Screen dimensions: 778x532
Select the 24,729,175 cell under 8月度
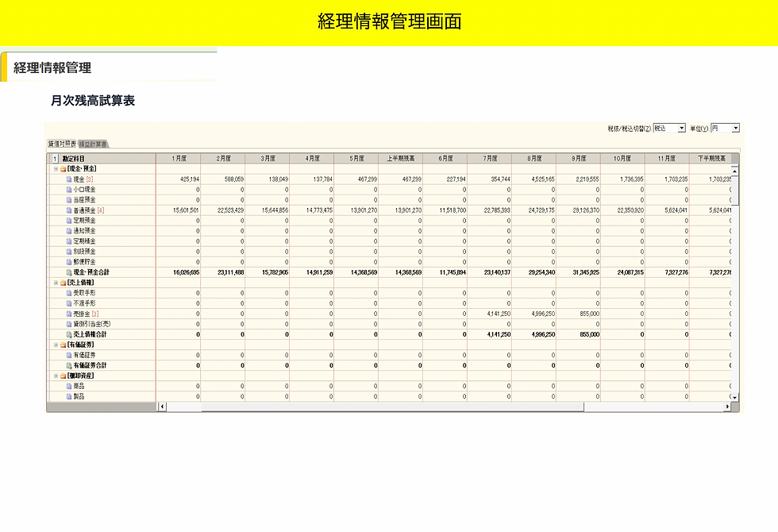click(533, 210)
